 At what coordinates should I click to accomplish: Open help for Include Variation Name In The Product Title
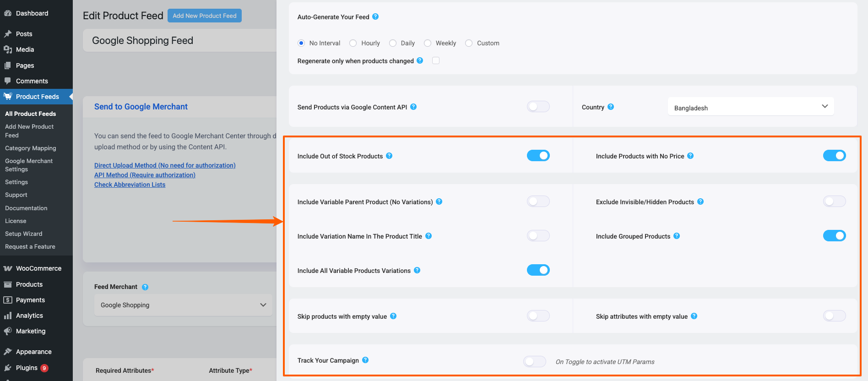coord(429,236)
